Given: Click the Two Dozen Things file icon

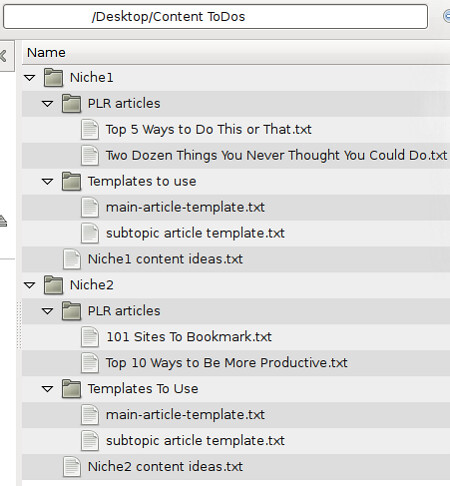Looking at the screenshot, I should coord(90,156).
